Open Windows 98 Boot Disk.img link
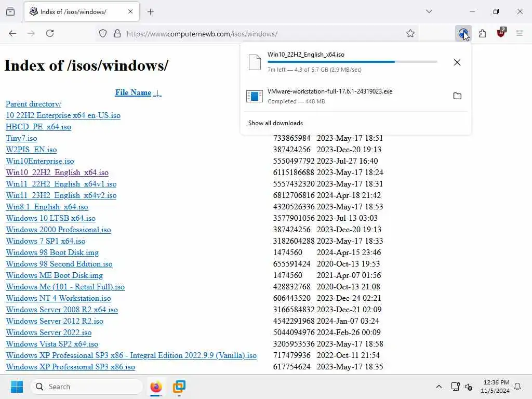532x399 pixels. (x=52, y=253)
